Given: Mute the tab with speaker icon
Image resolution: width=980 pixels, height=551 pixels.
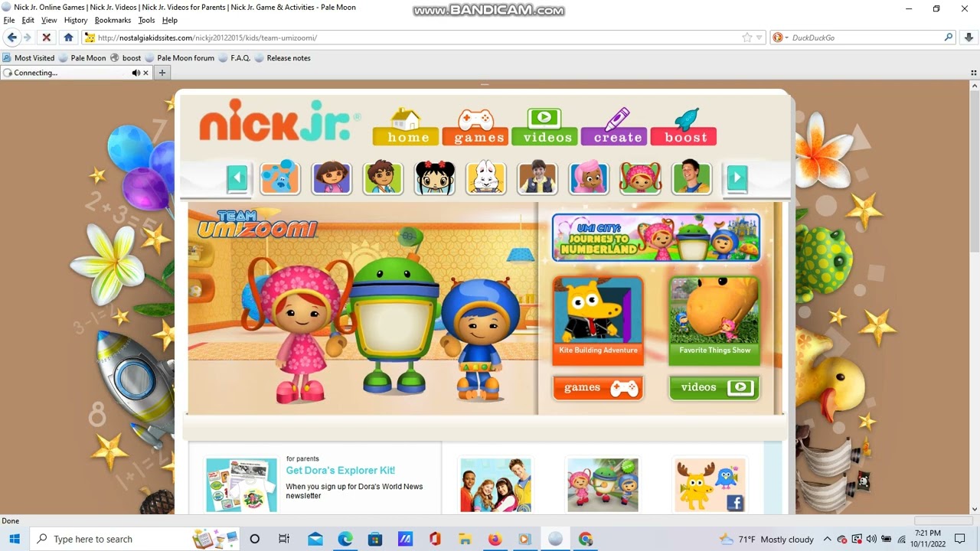Looking at the screenshot, I should click(x=136, y=73).
